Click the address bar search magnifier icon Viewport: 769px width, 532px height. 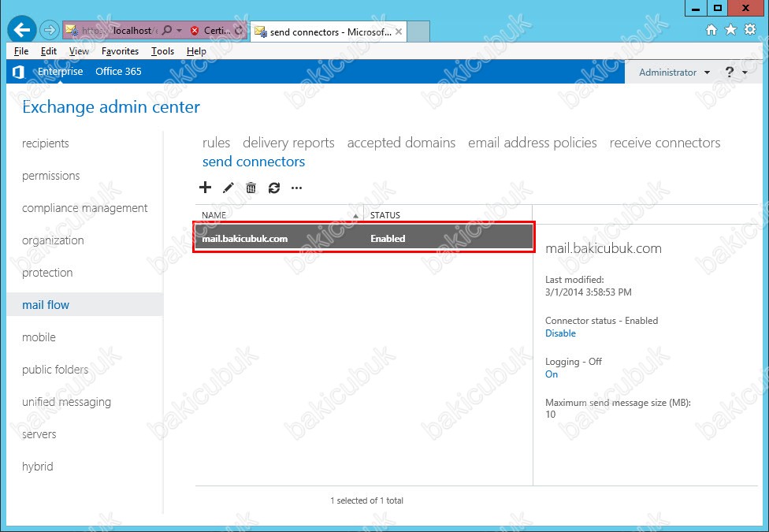tap(167, 31)
